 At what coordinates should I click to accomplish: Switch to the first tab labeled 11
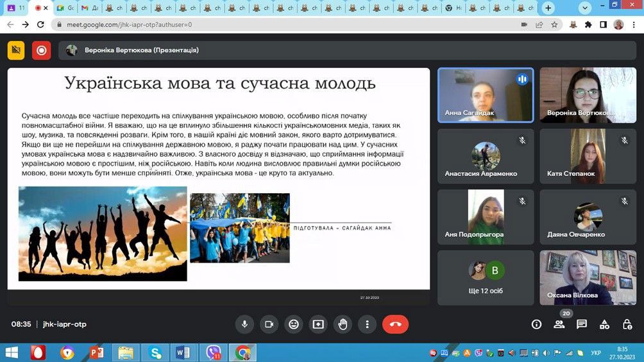tap(17, 8)
